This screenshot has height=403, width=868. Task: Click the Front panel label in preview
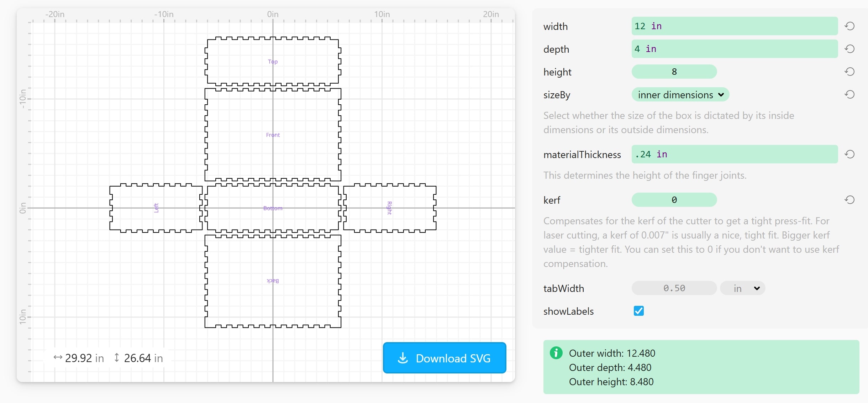point(273,135)
